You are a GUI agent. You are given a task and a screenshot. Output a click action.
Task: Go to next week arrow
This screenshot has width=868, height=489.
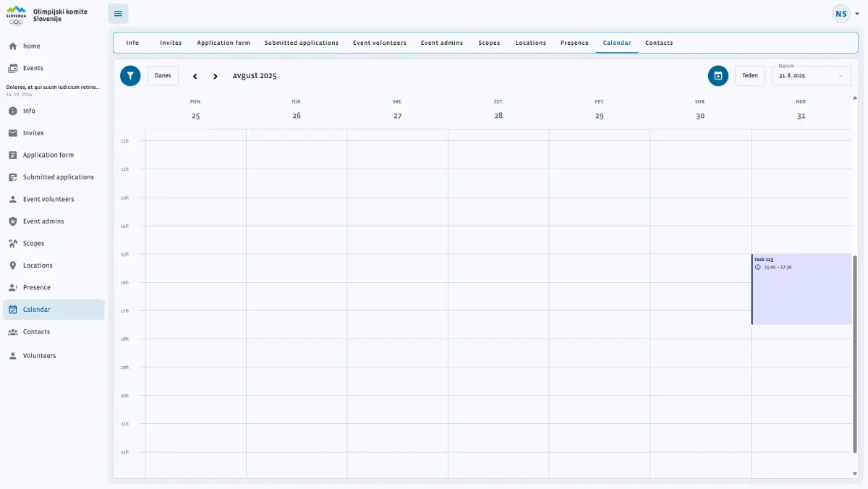click(215, 76)
